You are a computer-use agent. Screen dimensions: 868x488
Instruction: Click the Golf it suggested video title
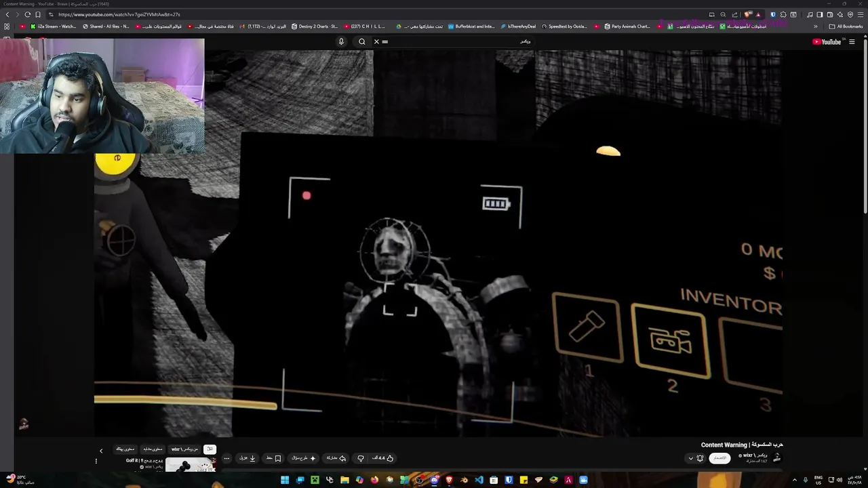(x=144, y=461)
